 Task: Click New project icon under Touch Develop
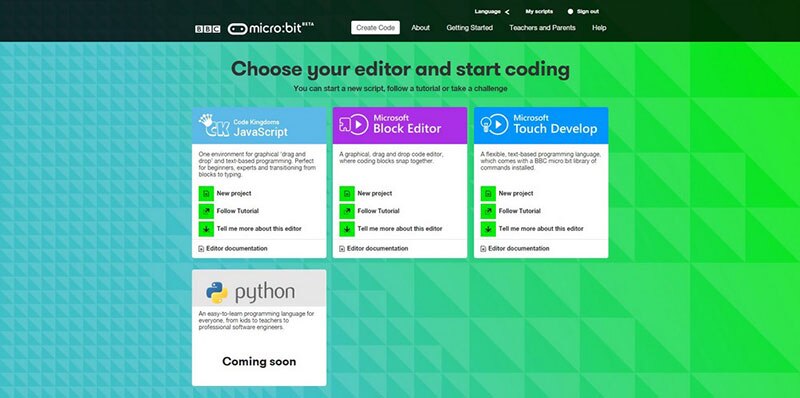pyautogui.click(x=488, y=193)
